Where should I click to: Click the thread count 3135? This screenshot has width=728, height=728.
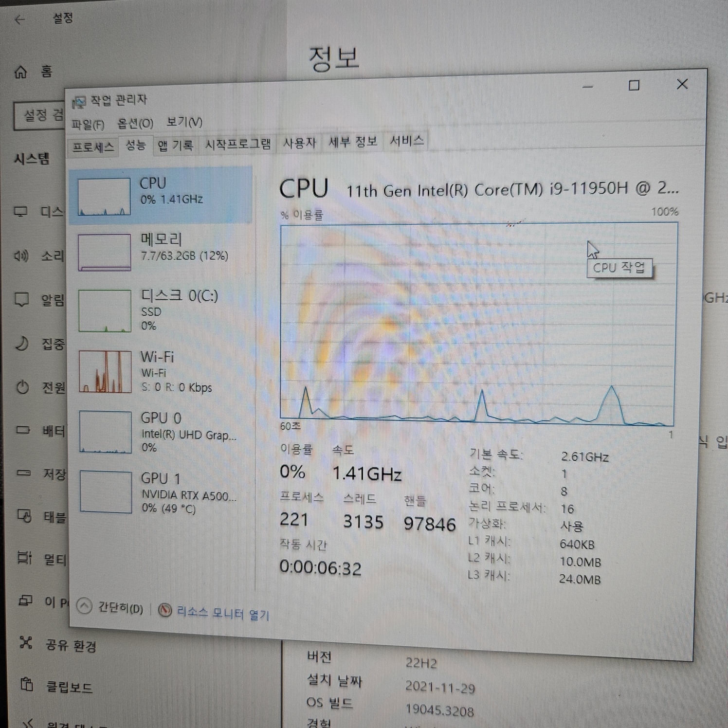pos(363,522)
